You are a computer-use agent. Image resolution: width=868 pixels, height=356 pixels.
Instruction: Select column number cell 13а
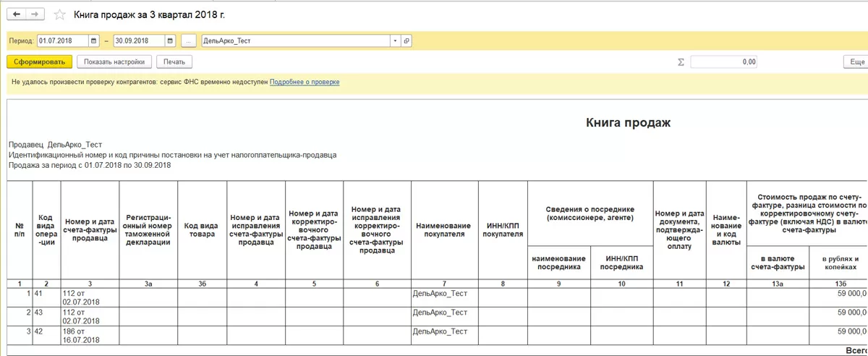[778, 284]
